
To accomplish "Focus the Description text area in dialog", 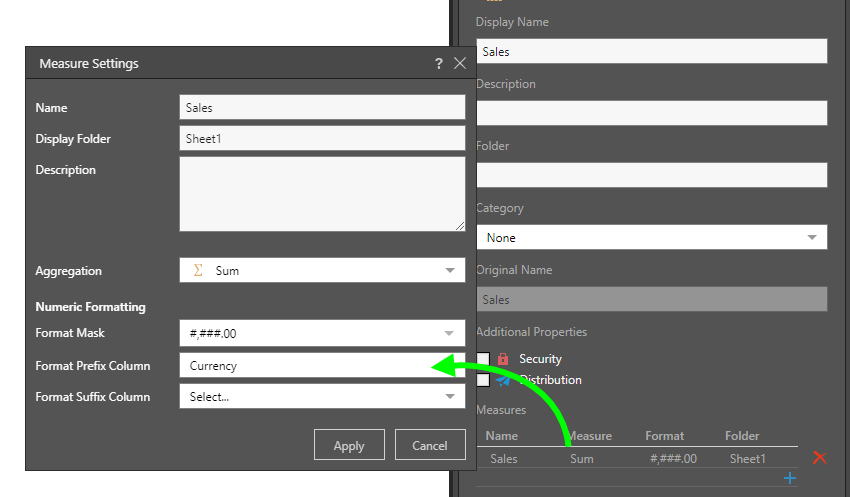I will pyautogui.click(x=322, y=194).
